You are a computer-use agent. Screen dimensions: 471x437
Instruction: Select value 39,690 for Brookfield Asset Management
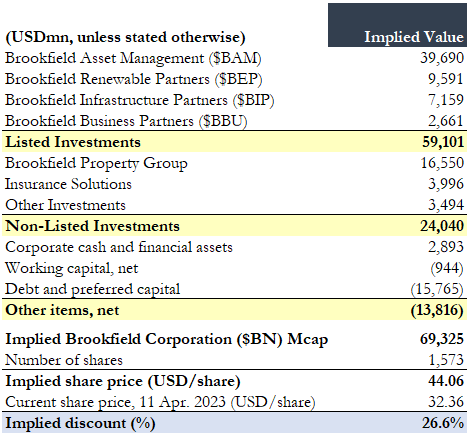(442, 58)
